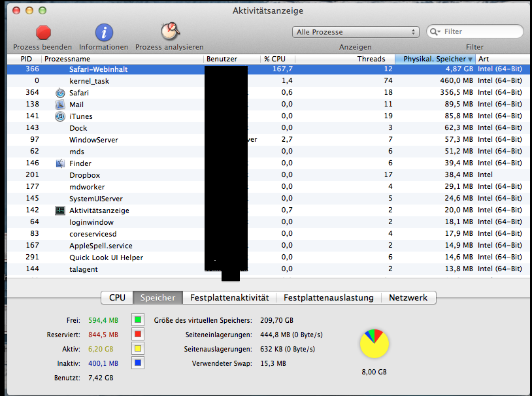Switch to Festplattenauslastung tab
Viewport: 532px width, 396px height.
(329, 297)
